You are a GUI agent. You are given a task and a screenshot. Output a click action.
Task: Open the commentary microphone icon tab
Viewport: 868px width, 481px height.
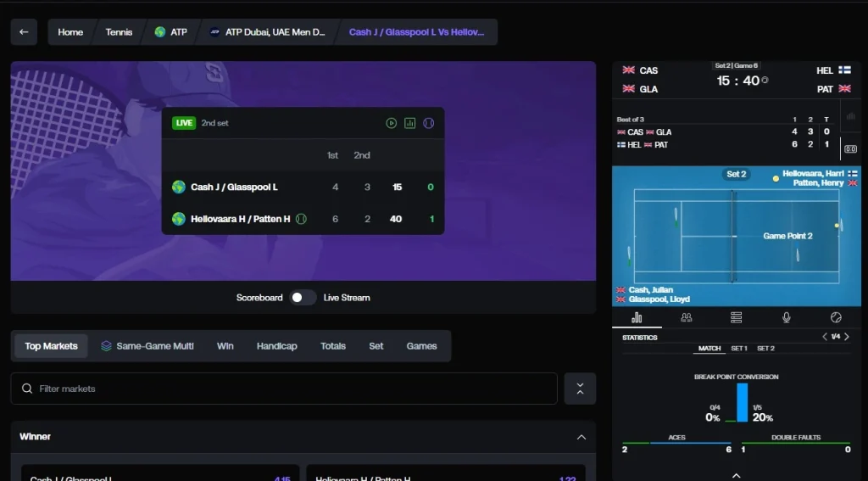pos(786,317)
